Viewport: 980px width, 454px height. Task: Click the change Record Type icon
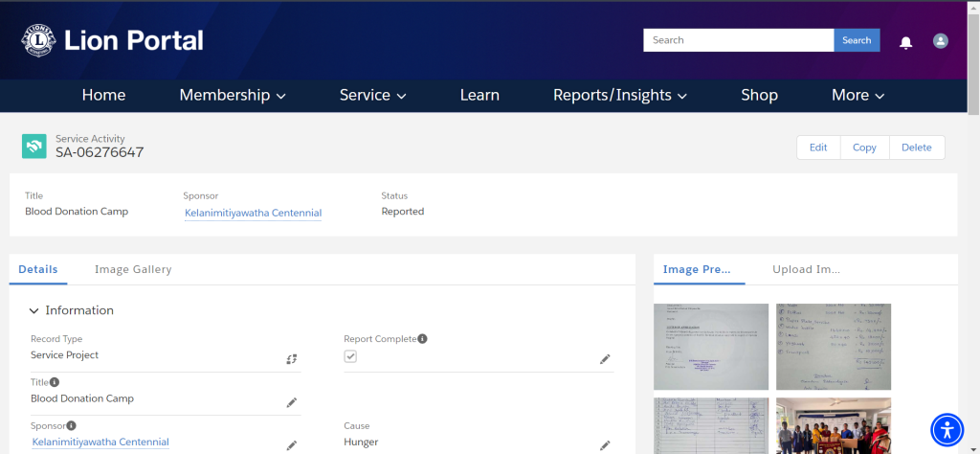point(292,359)
